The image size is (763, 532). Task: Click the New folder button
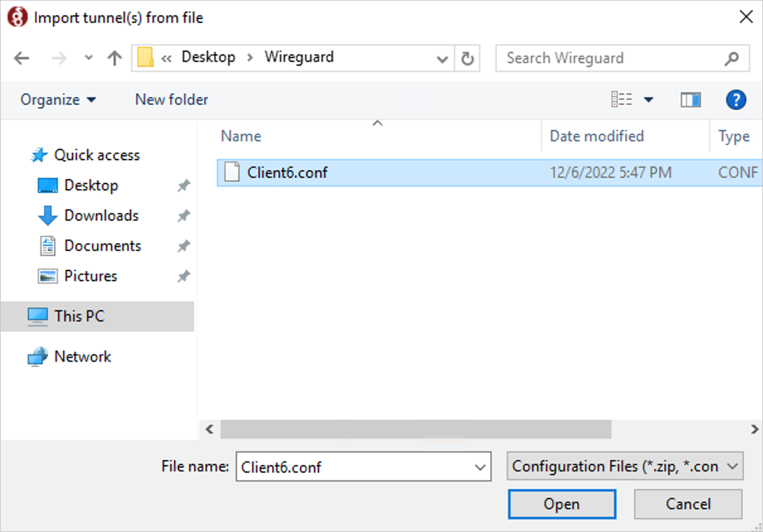172,100
